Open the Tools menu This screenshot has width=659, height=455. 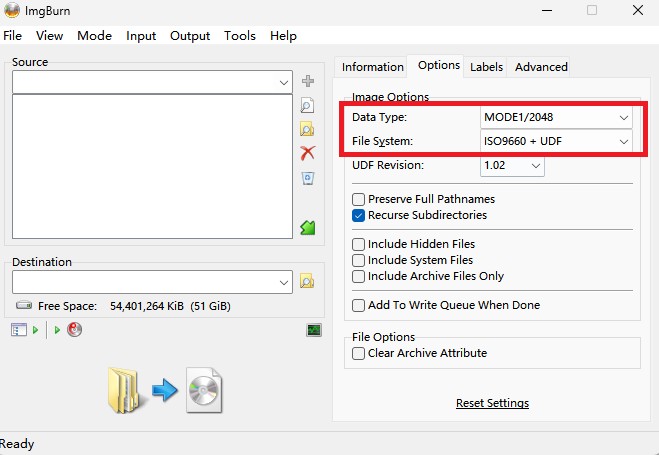tap(240, 36)
